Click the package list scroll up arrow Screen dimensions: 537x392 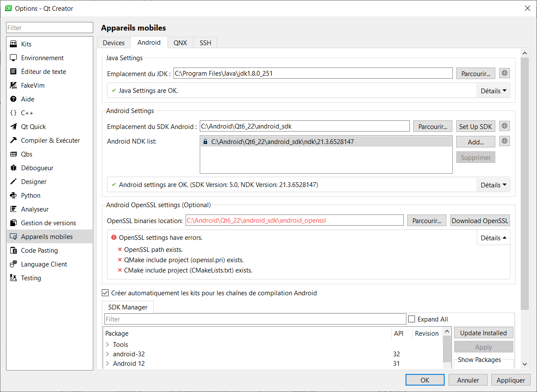click(x=447, y=331)
